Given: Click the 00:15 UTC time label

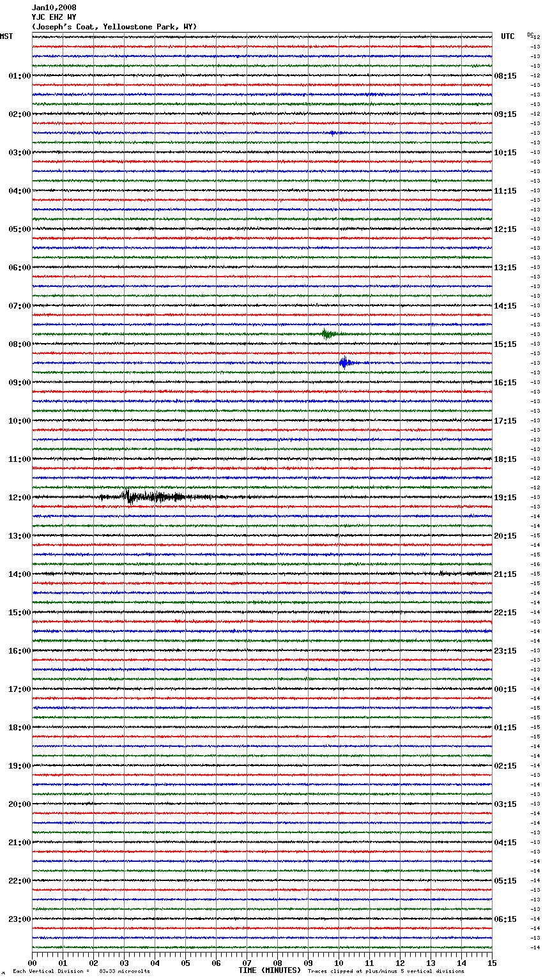Looking at the screenshot, I should [x=505, y=689].
